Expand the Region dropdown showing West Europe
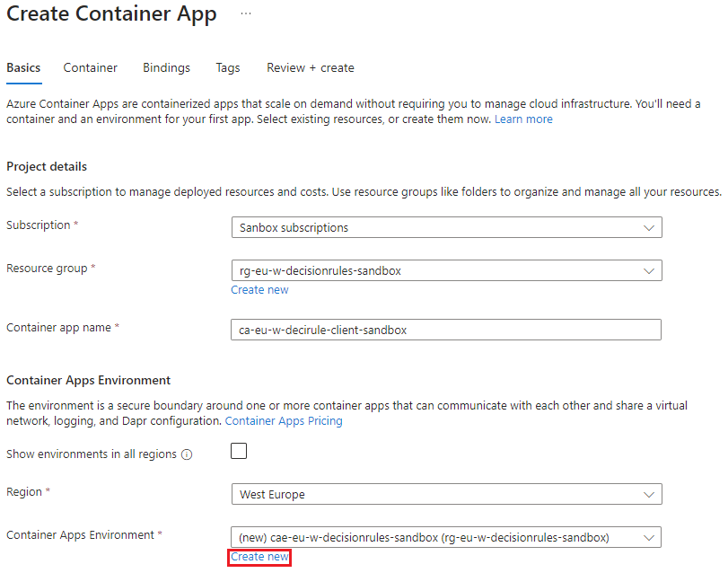This screenshot has height=573, width=728. 446,495
